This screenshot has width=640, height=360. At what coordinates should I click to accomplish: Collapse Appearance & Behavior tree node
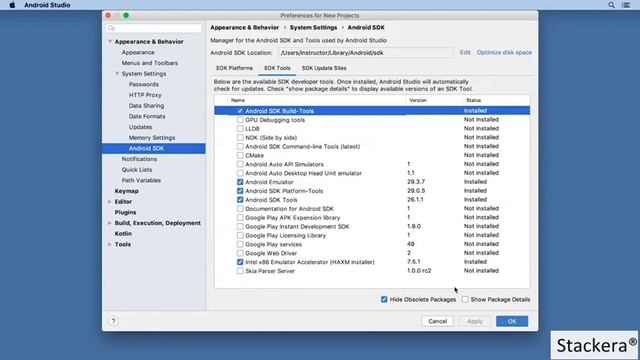pos(110,42)
